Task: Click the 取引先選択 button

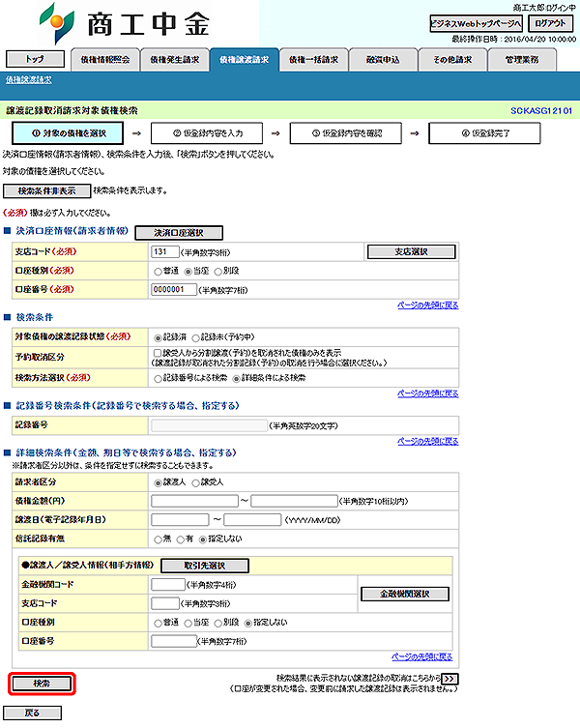Action: [x=205, y=566]
